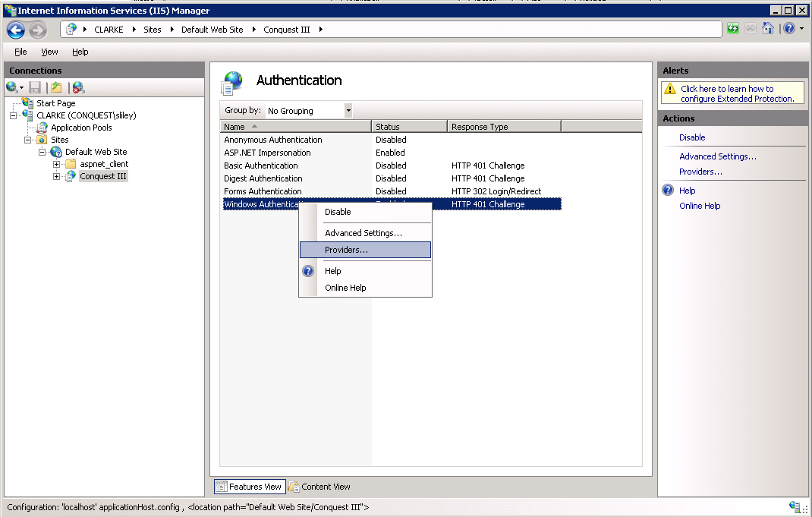Choose Providers in the context menu
Viewport: 812px width, 517px height.
(366, 250)
